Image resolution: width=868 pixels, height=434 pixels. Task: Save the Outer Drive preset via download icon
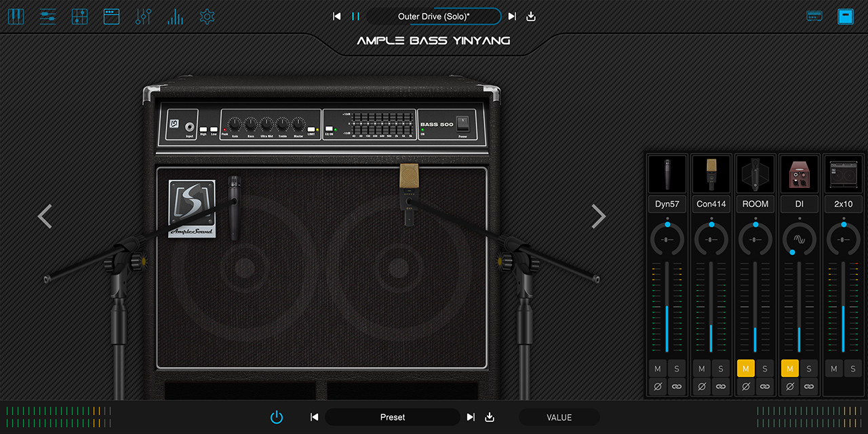(x=531, y=16)
